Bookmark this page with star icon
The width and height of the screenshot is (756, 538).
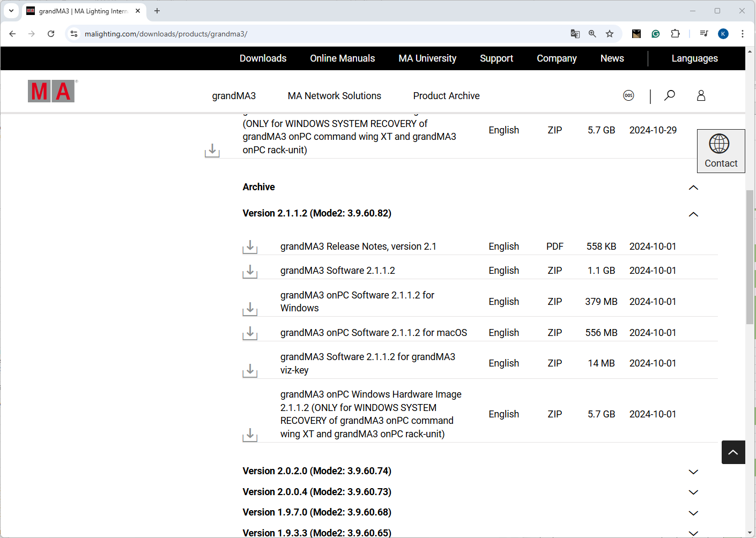tap(610, 34)
